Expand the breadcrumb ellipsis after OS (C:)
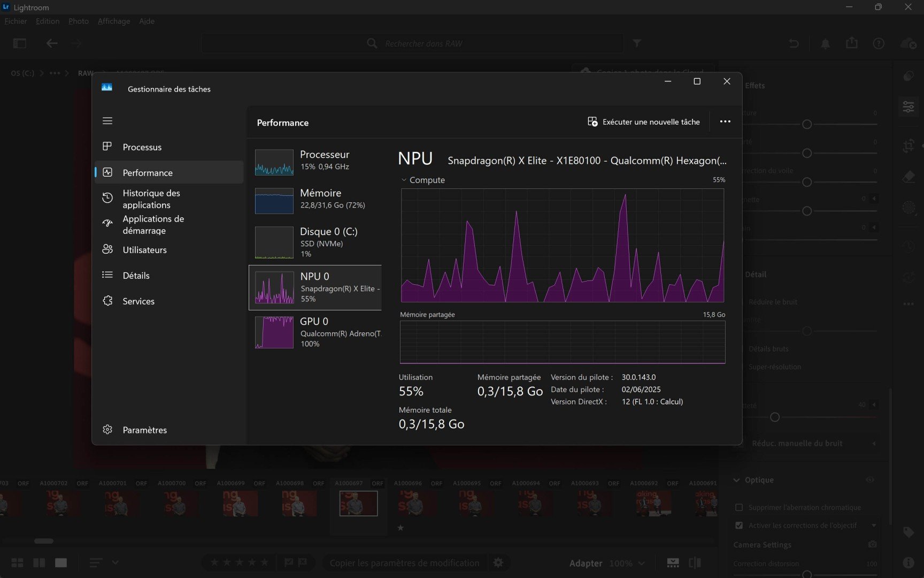Screen dimensions: 924x578 coord(55,73)
